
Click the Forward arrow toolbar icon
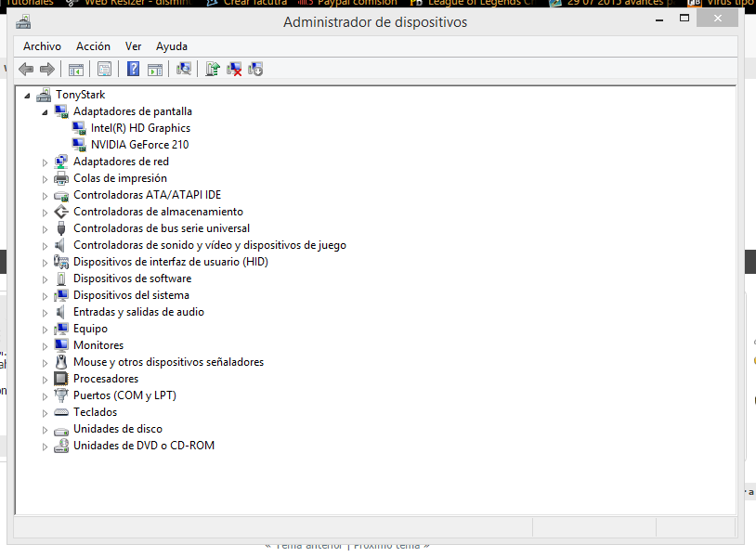point(46,70)
